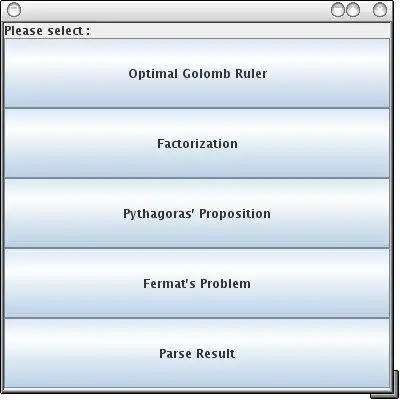The width and height of the screenshot is (400, 400).
Task: Open the window menu circle icon at top-left
Action: tap(14, 10)
